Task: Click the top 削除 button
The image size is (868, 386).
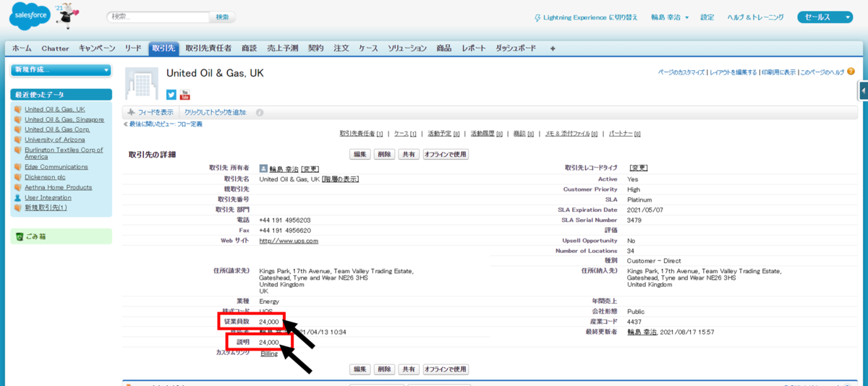Action: point(385,154)
